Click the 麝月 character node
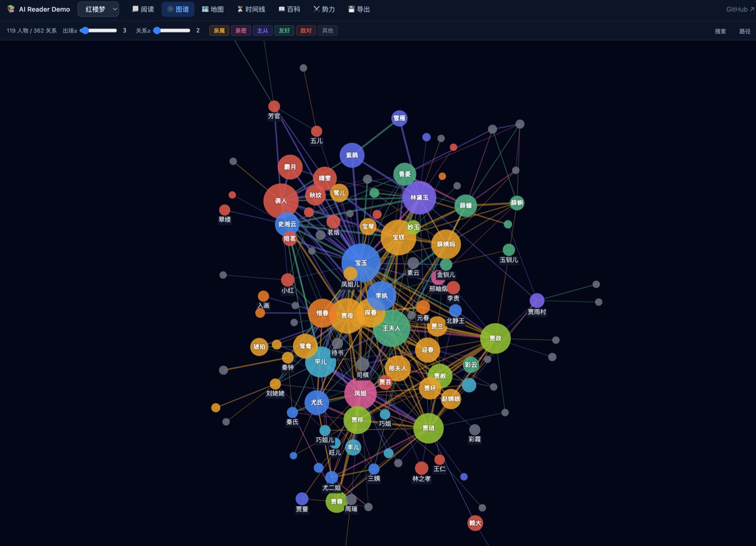 point(290,167)
